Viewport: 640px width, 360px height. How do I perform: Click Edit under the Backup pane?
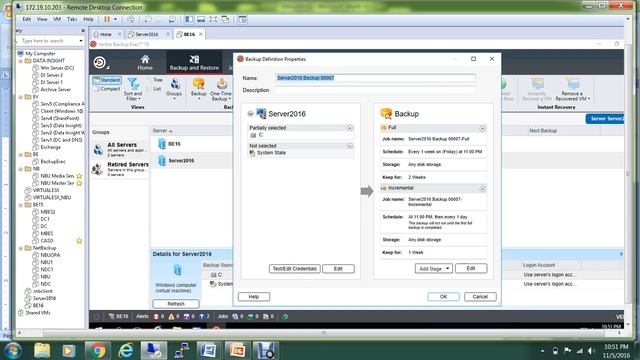471,268
